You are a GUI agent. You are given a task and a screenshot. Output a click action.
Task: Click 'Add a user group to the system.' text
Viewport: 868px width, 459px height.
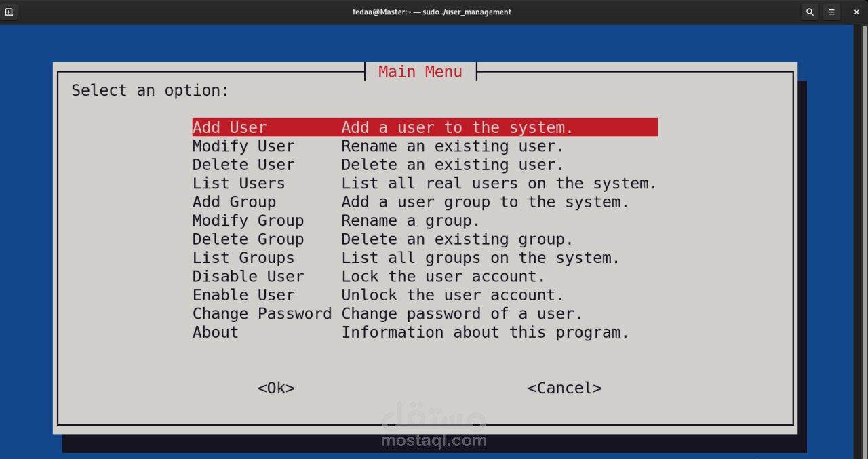coord(486,202)
